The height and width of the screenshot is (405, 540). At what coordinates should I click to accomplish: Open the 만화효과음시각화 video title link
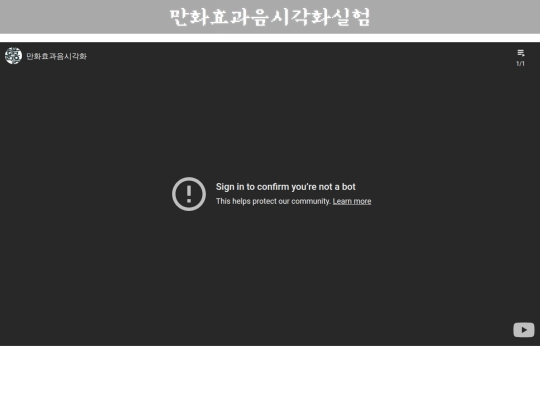(x=56, y=56)
